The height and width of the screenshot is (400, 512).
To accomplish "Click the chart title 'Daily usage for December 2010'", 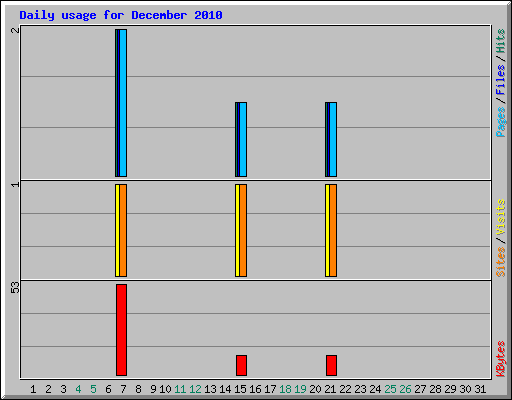I will (121, 15).
